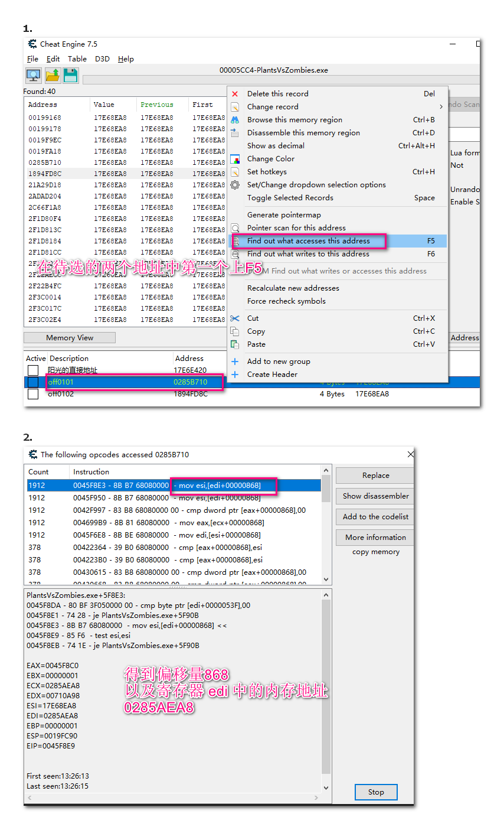Image resolution: width=504 pixels, height=830 pixels.
Task: Select found address 00199168
Action: [x=125, y=118]
